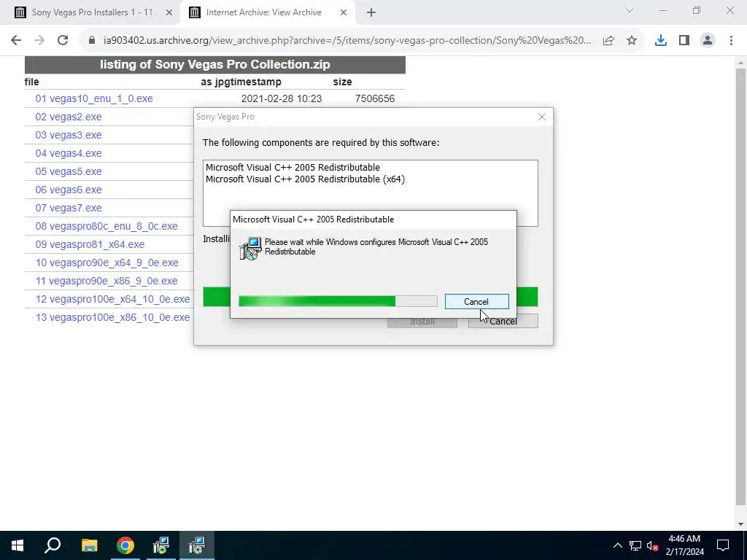This screenshot has width=747, height=560.
Task: Close the Sony Vegas Pro dialog
Action: tap(542, 117)
